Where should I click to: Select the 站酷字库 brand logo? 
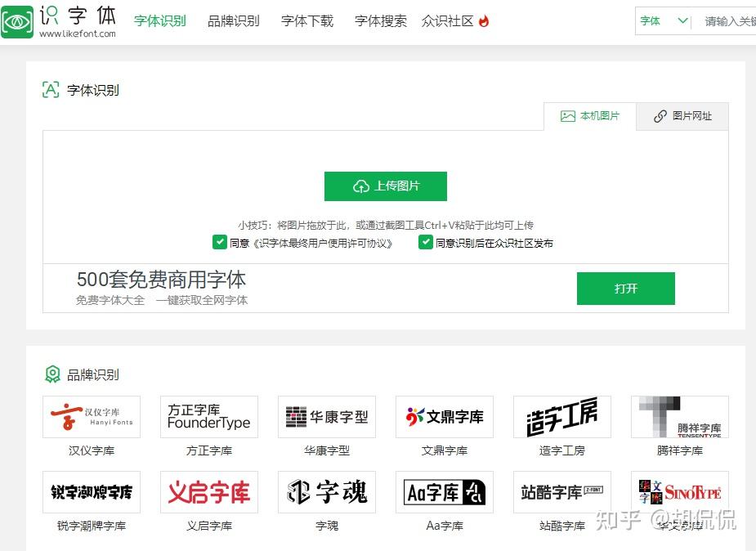tap(562, 492)
